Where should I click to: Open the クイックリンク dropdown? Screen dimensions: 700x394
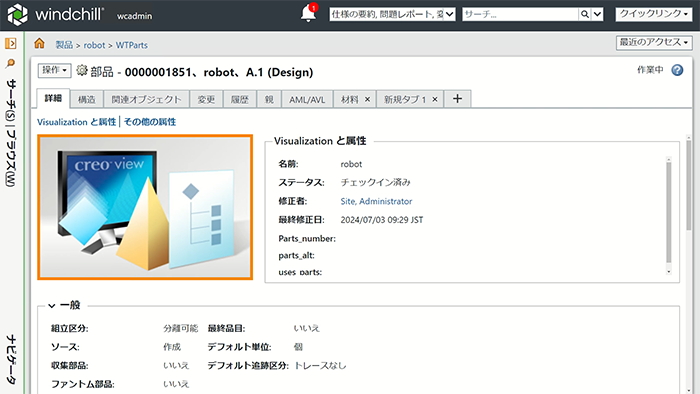[x=654, y=14]
